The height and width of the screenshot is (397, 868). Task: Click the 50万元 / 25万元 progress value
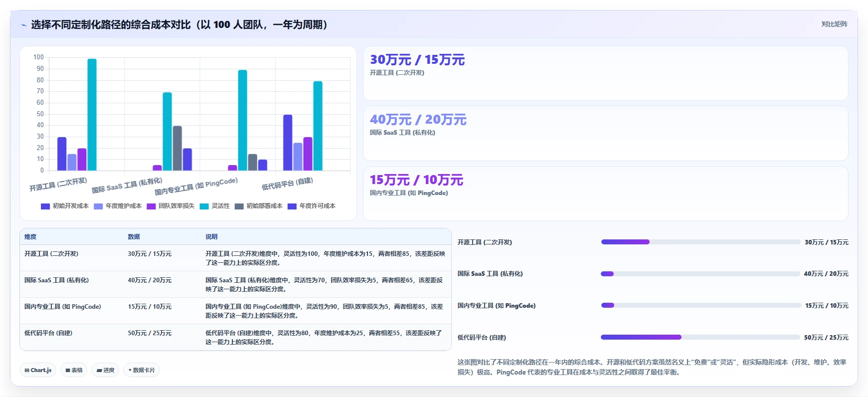826,338
